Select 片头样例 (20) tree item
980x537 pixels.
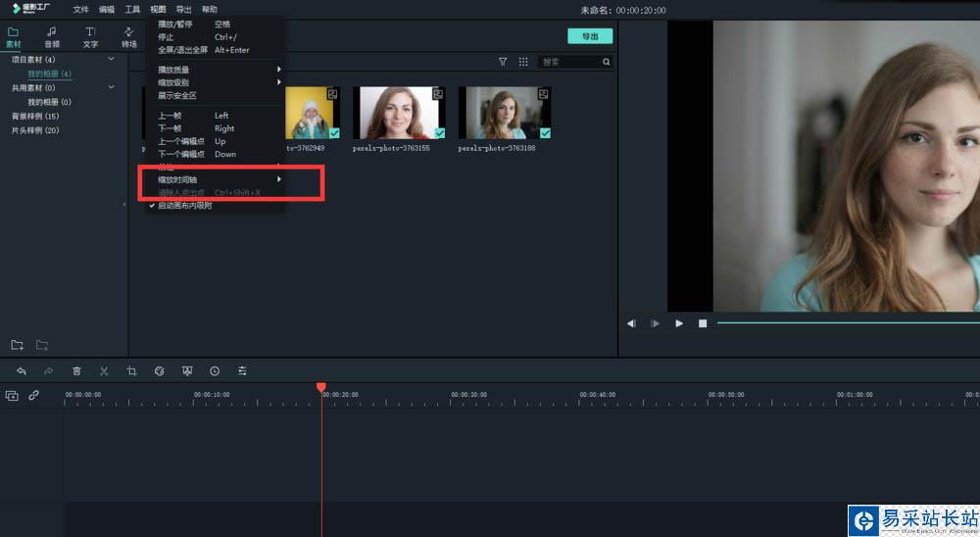35,130
